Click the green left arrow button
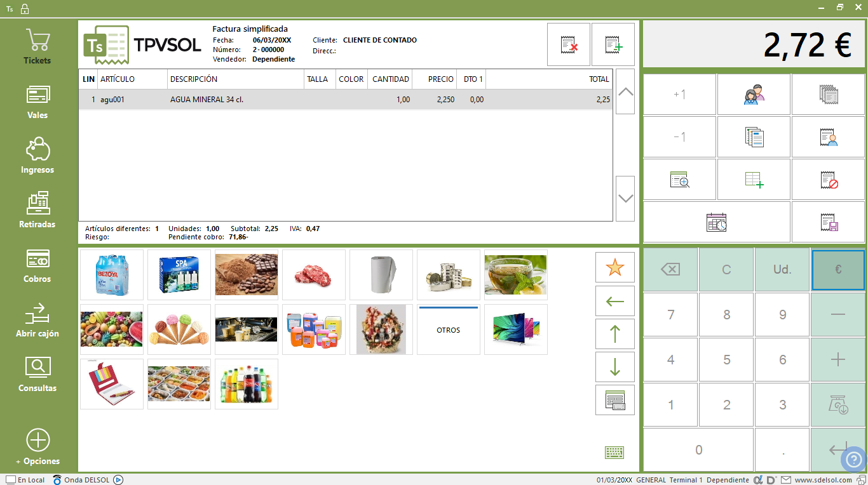 (615, 301)
